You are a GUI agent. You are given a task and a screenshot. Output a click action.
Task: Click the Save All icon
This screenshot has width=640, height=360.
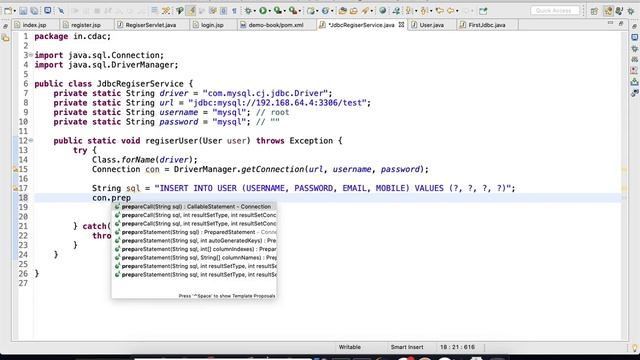34,11
